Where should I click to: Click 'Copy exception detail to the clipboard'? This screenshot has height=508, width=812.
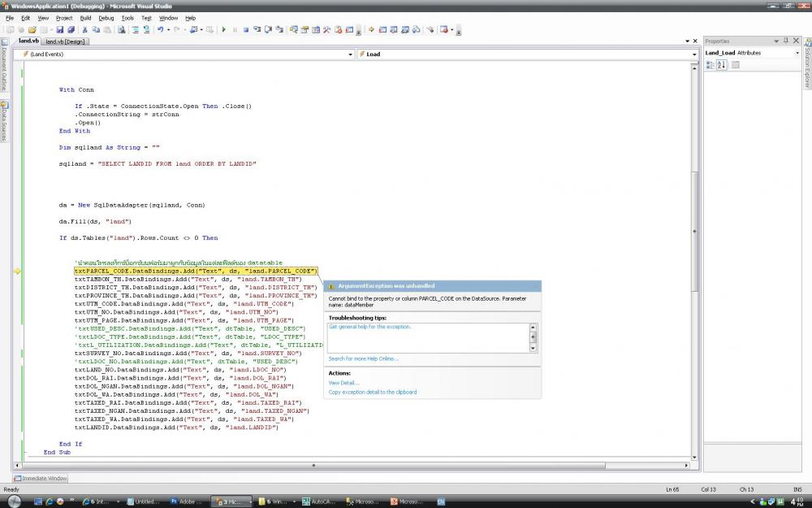pyautogui.click(x=372, y=392)
